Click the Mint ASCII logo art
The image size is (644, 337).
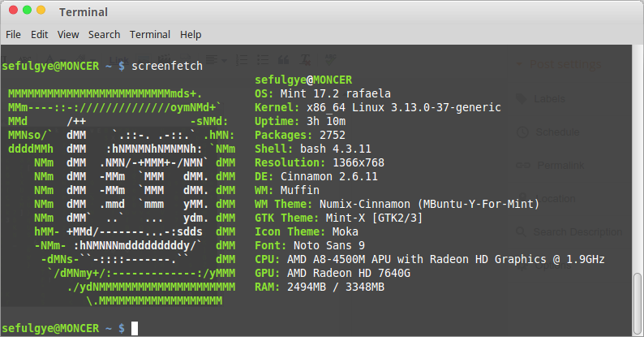[x=122, y=197]
